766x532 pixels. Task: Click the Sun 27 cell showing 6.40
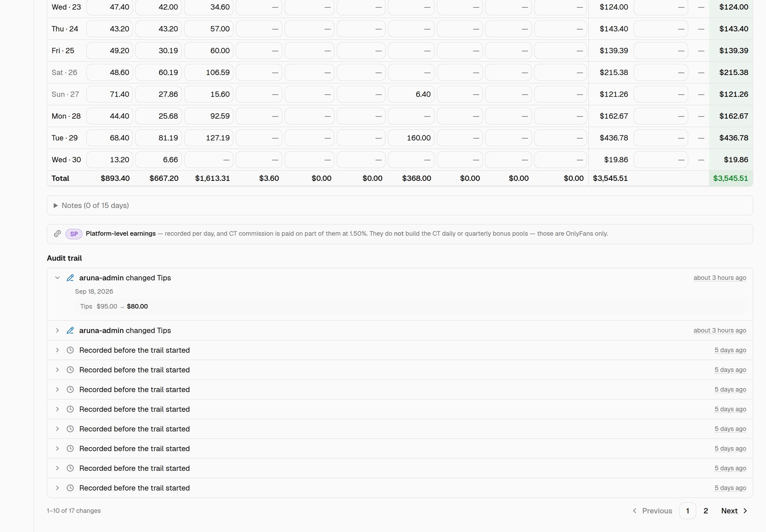411,94
